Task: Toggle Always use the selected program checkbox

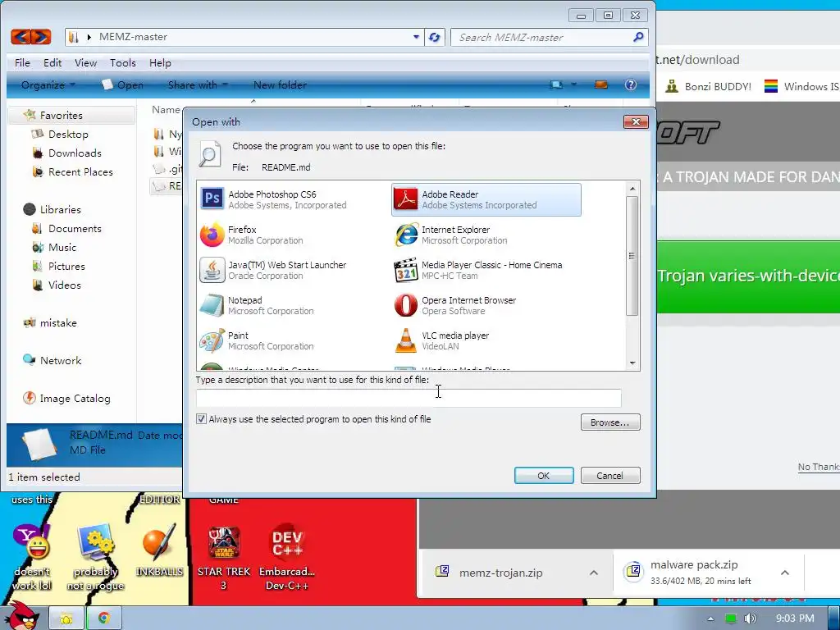Action: [x=202, y=419]
